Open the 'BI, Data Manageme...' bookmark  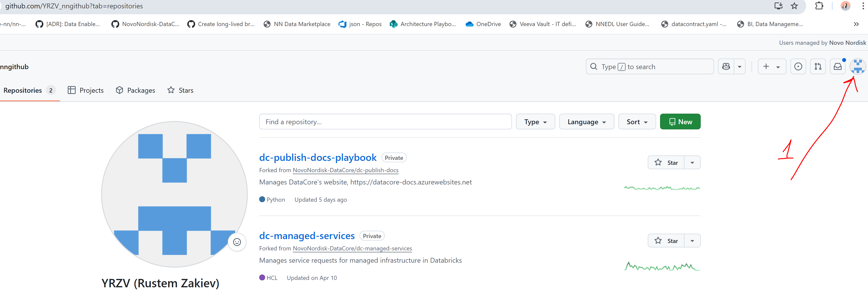[x=770, y=24]
